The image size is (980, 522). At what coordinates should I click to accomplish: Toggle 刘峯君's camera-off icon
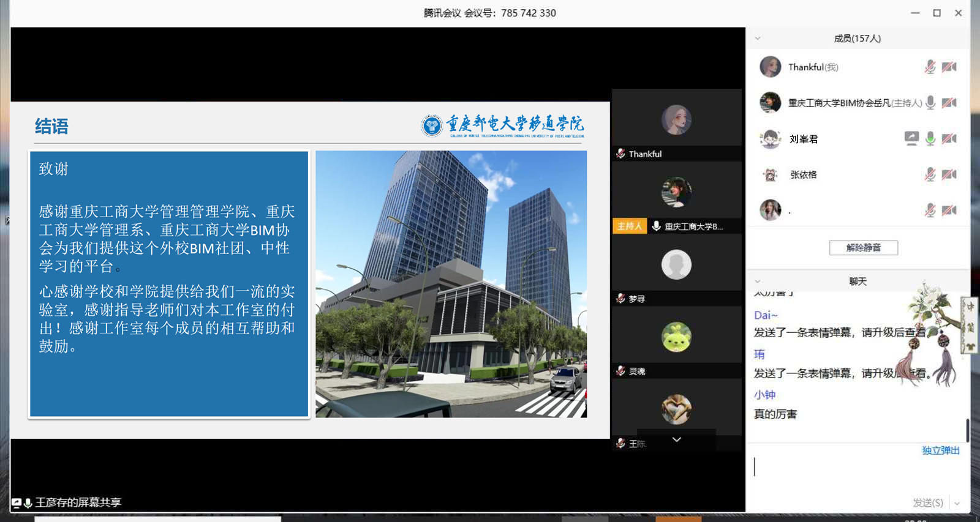[x=949, y=139]
